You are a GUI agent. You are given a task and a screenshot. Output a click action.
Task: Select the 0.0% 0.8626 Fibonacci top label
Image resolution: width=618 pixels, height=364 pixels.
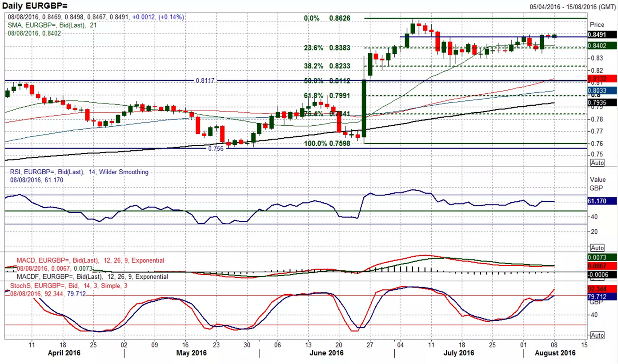click(x=327, y=19)
